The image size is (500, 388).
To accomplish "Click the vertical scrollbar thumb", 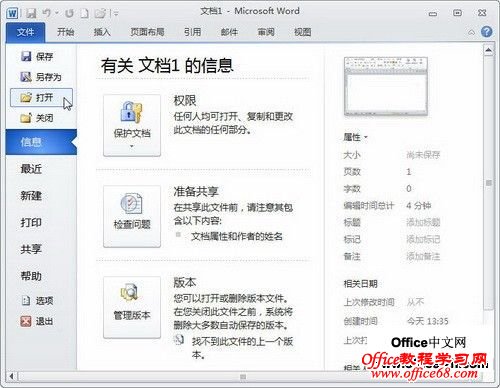I will (x=489, y=183).
